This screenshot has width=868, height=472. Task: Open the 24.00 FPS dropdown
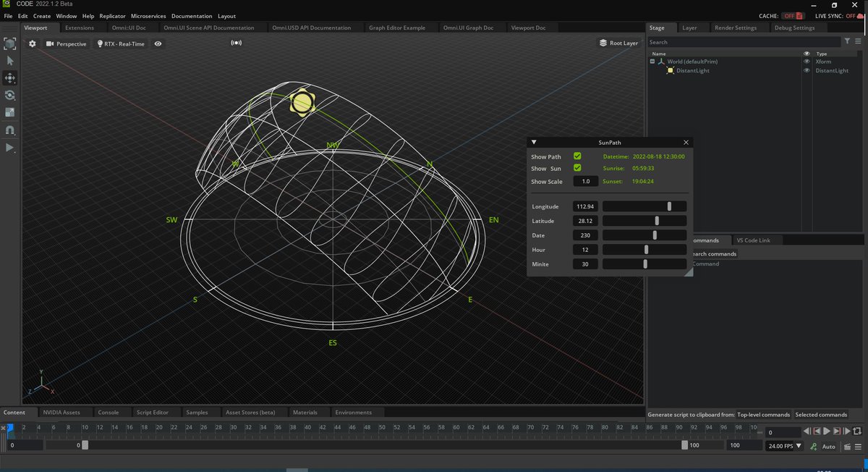click(785, 447)
